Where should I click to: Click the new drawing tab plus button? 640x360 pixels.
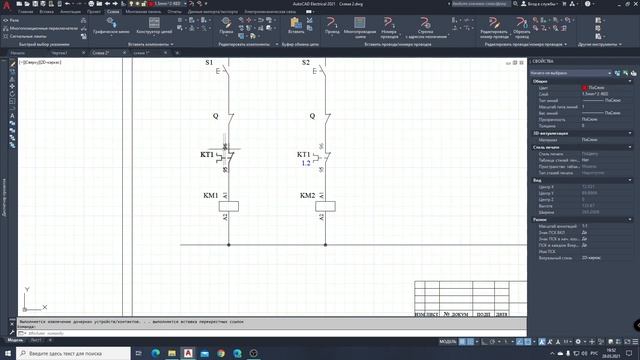click(177, 53)
